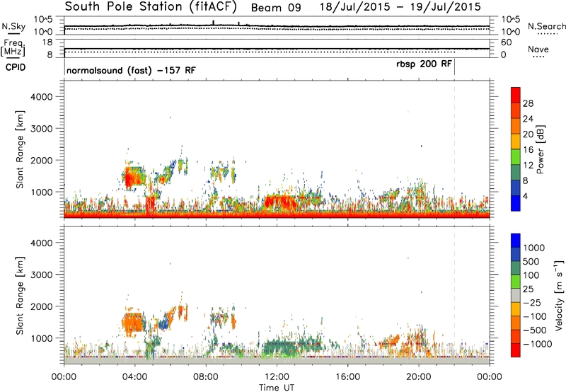Image resolution: width=566 pixels, height=392 pixels.
Task: Click the 60 tick on Nave axis
Action: point(506,42)
